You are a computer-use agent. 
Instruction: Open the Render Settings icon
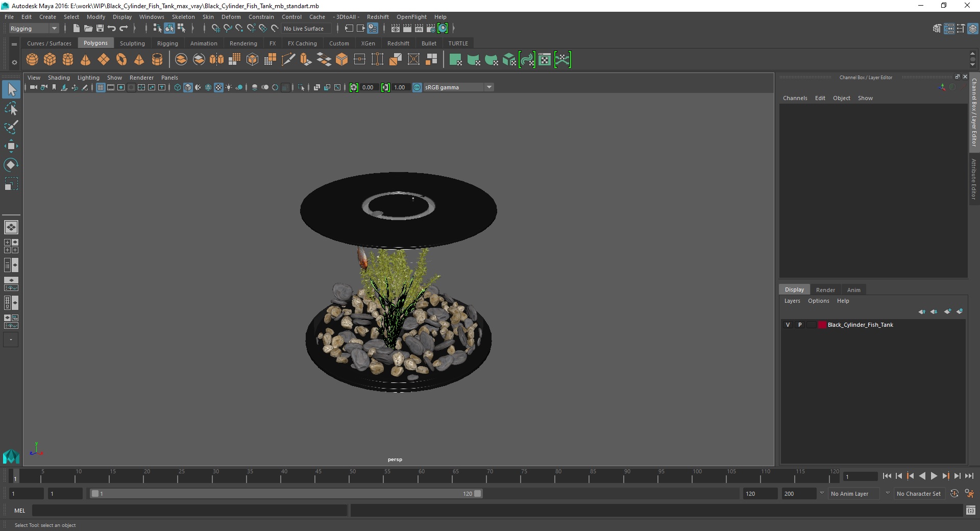click(x=431, y=29)
